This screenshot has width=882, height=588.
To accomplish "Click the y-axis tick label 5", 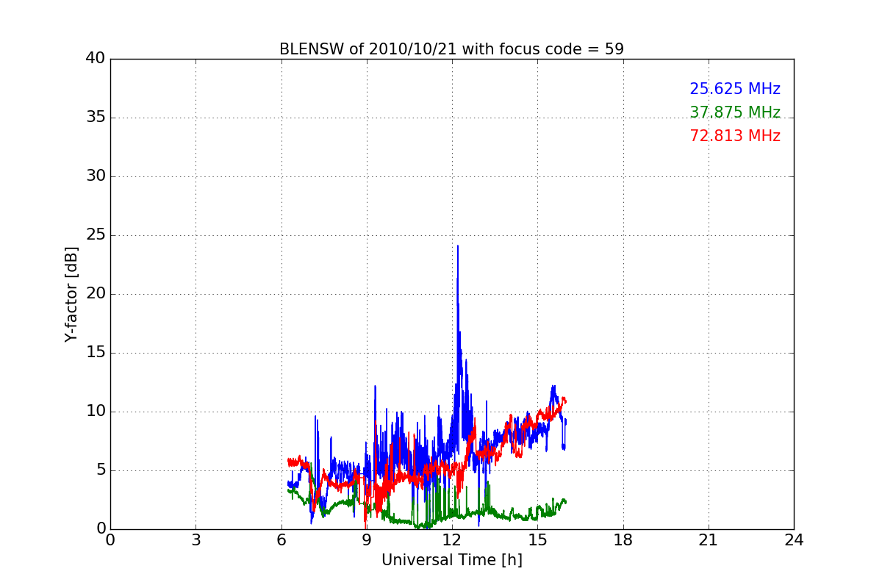I will 101,470.
